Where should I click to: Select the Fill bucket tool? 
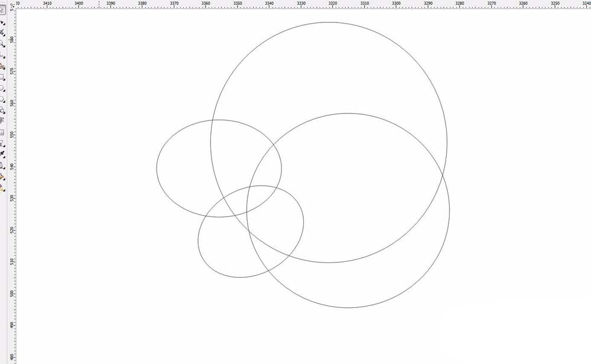coord(2,177)
